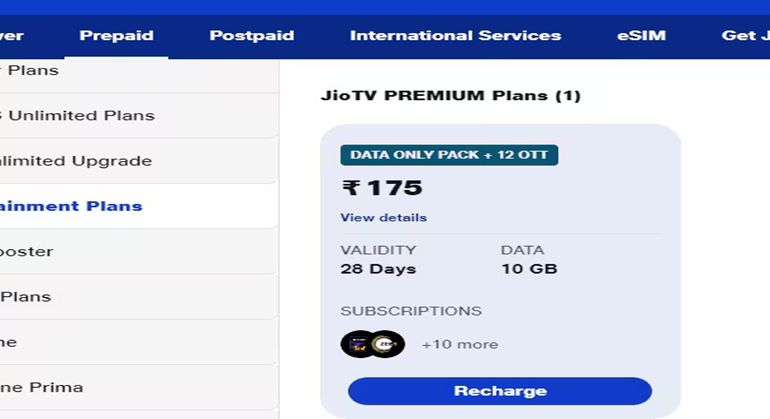Click the JioTV PREMIUM Plans heading
The width and height of the screenshot is (770, 419).
tap(450, 95)
